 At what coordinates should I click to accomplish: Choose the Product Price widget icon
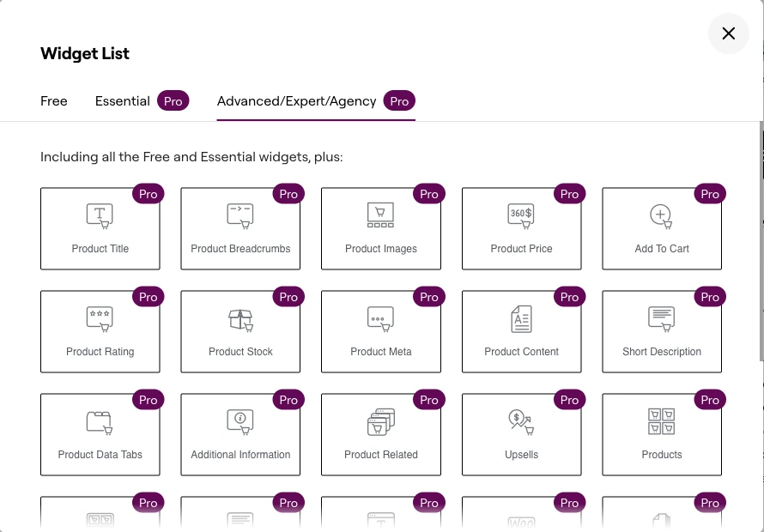point(521,216)
